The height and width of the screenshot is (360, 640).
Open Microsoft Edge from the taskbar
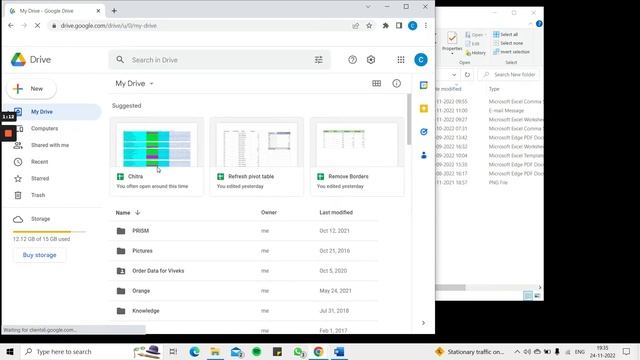(x=195, y=352)
